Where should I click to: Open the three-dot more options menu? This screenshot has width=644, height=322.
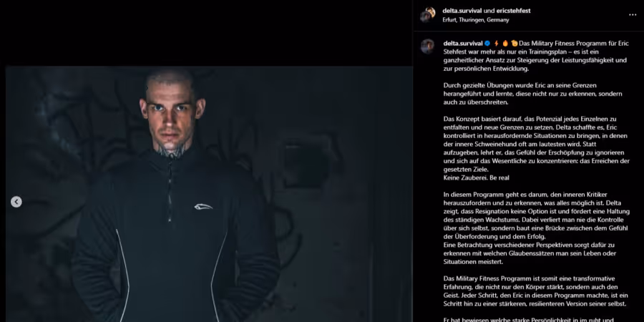(633, 15)
